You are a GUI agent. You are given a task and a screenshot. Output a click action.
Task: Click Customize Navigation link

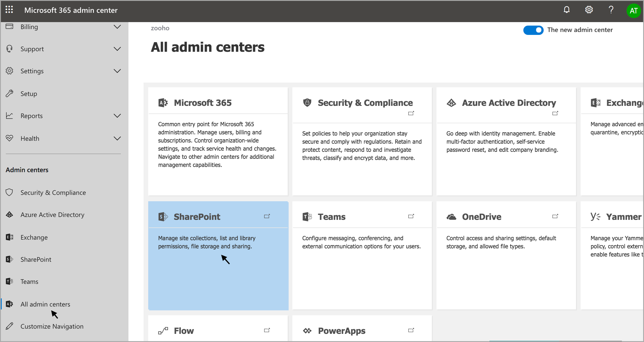52,326
